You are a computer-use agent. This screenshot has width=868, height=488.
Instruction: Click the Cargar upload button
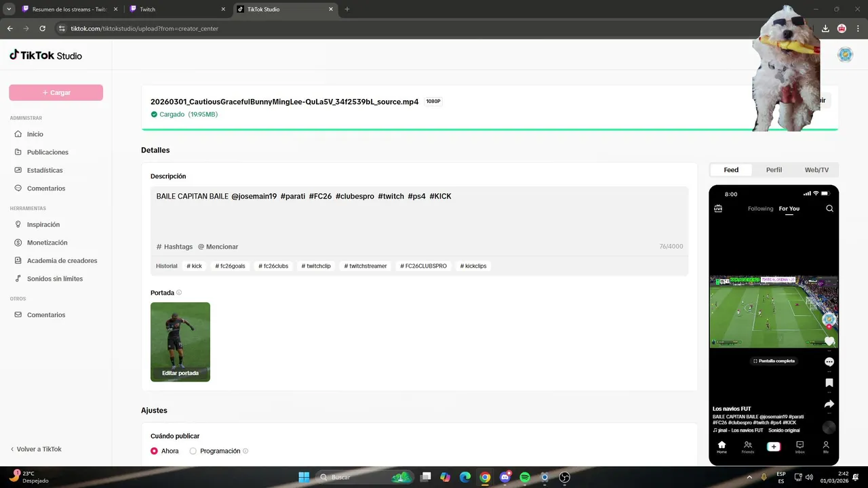point(56,93)
